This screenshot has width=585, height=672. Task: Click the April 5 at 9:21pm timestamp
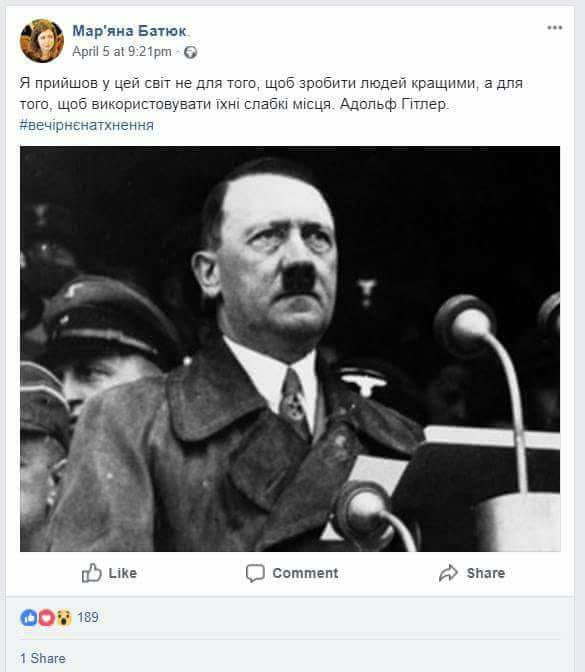(x=122, y=51)
